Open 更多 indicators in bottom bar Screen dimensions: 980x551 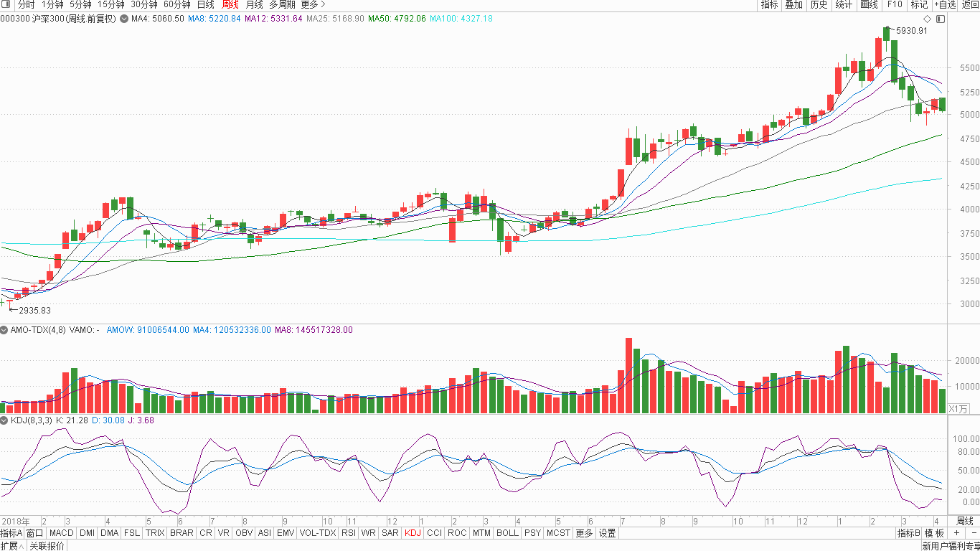pyautogui.click(x=585, y=533)
